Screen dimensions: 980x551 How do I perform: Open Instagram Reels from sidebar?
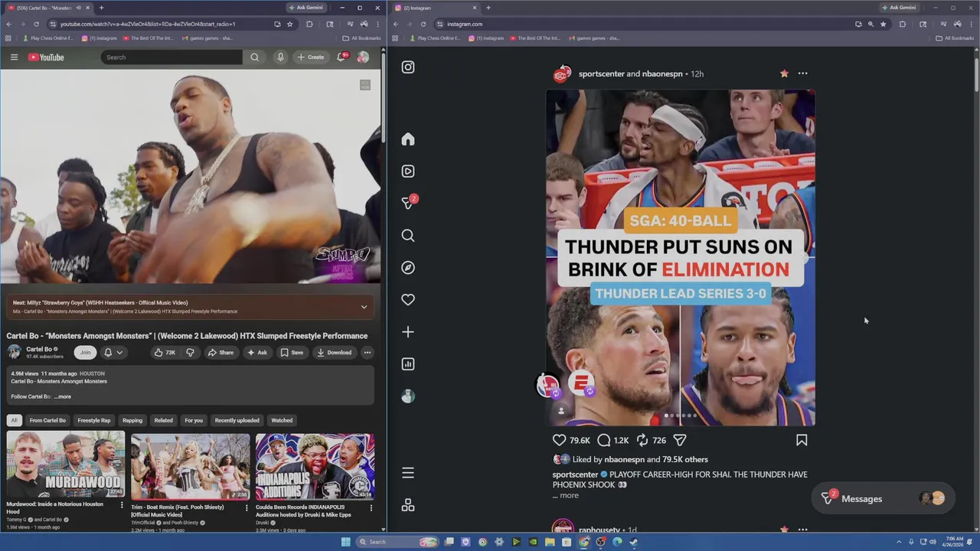click(x=408, y=171)
